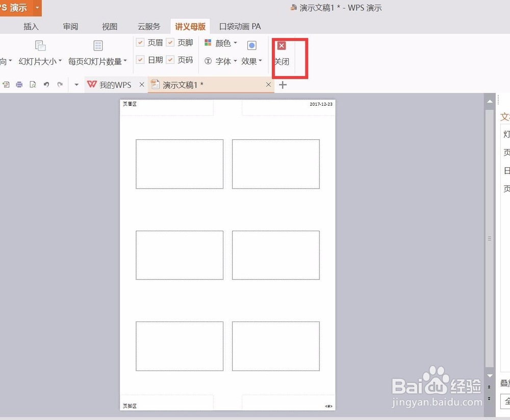Click the slides-per-page (每页幻灯片数量) icon

tap(98, 45)
